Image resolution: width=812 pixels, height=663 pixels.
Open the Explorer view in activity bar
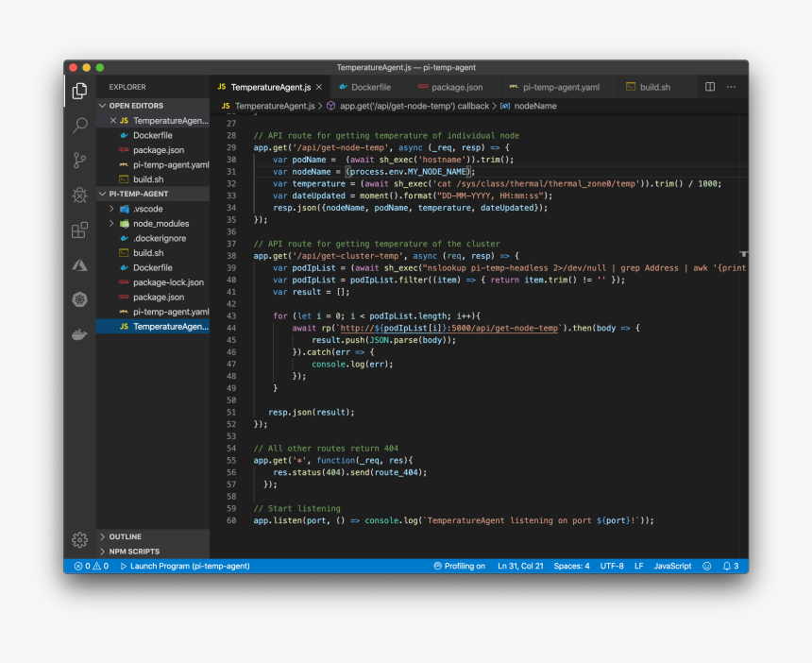click(x=79, y=92)
